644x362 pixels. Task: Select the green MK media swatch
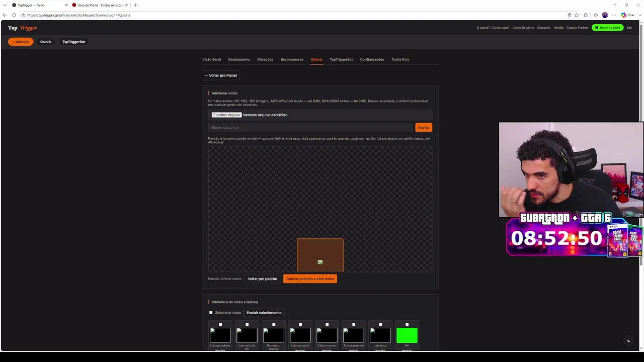(x=407, y=335)
